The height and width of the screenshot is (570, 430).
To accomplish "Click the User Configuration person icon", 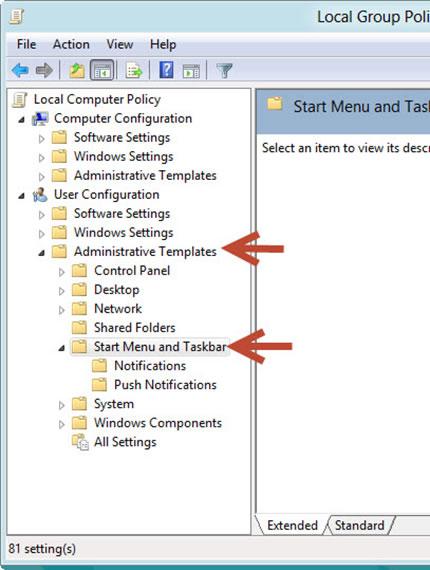I will click(x=40, y=195).
